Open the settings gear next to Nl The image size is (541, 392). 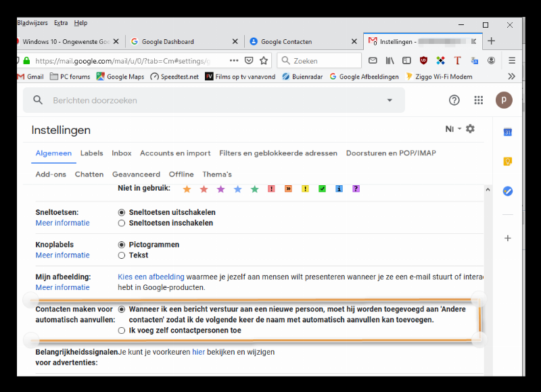coord(470,128)
